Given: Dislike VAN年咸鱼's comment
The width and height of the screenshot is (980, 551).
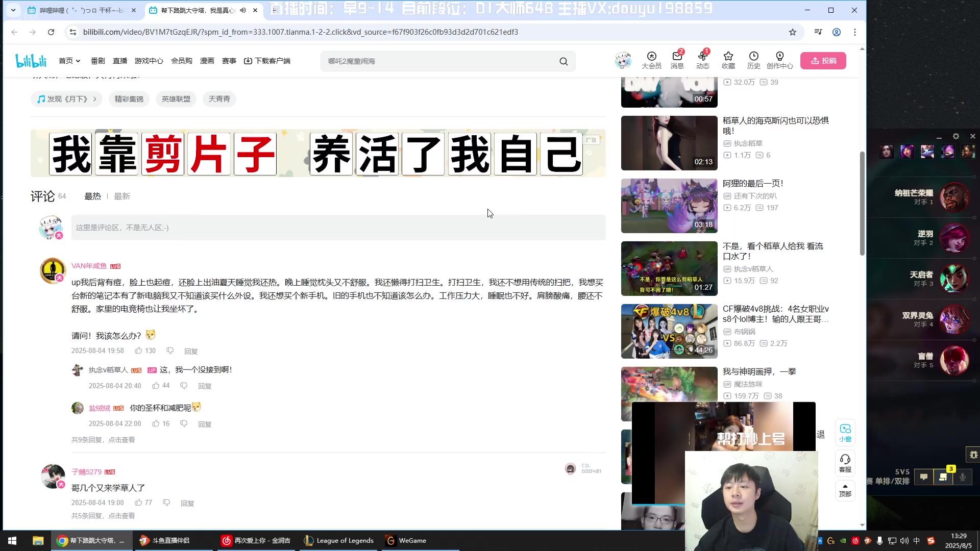Looking at the screenshot, I should coord(170,350).
